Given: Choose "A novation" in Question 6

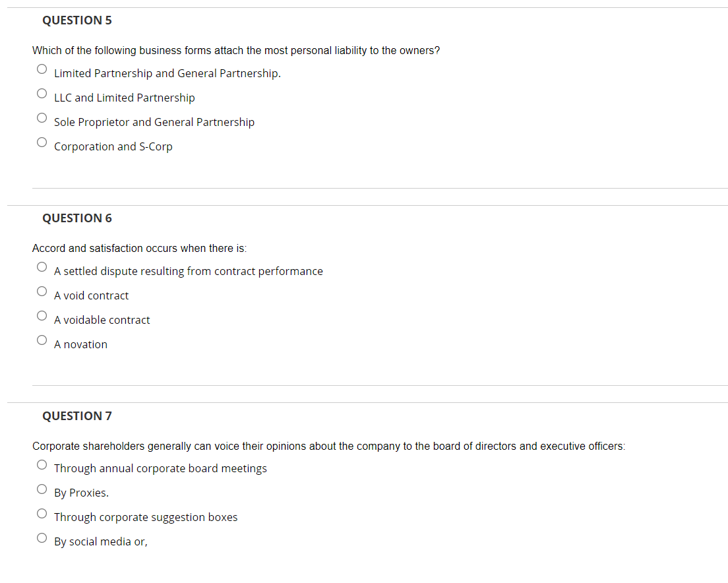Looking at the screenshot, I should coord(42,340).
